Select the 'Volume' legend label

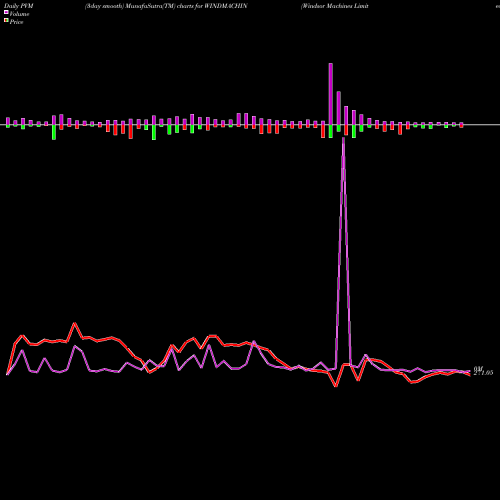pyautogui.click(x=19, y=14)
